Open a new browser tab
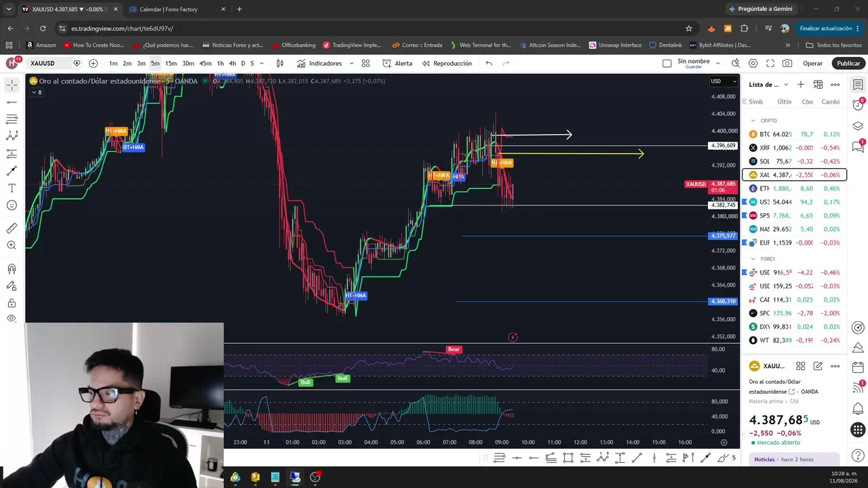Image resolution: width=868 pixels, height=488 pixels. (x=239, y=9)
